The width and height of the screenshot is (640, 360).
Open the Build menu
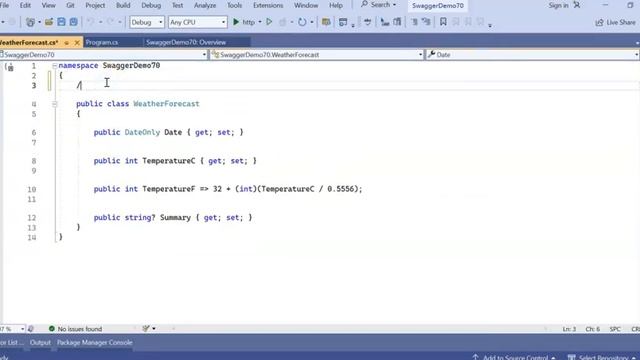(123, 5)
